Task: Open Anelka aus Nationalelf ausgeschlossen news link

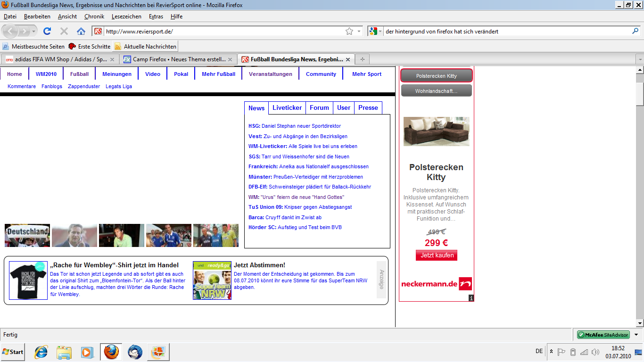Action: pyautogui.click(x=323, y=166)
